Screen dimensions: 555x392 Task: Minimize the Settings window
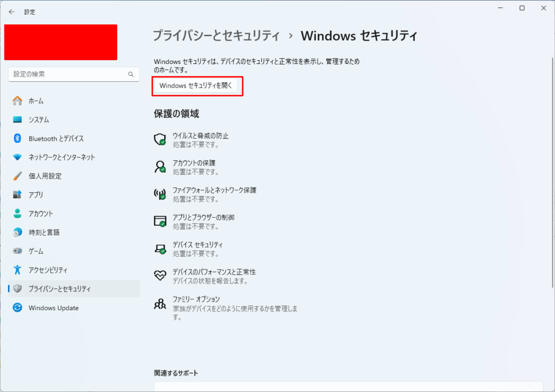[500, 8]
